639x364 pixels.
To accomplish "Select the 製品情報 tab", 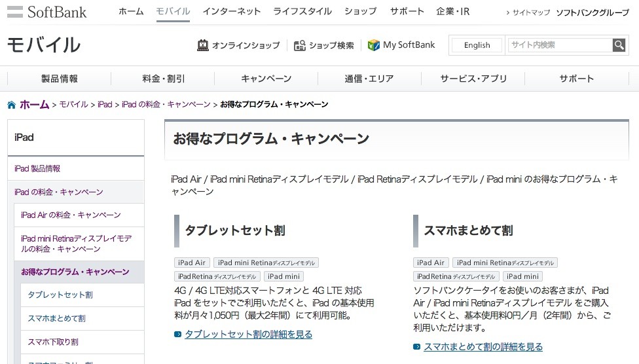I will coord(60,79).
